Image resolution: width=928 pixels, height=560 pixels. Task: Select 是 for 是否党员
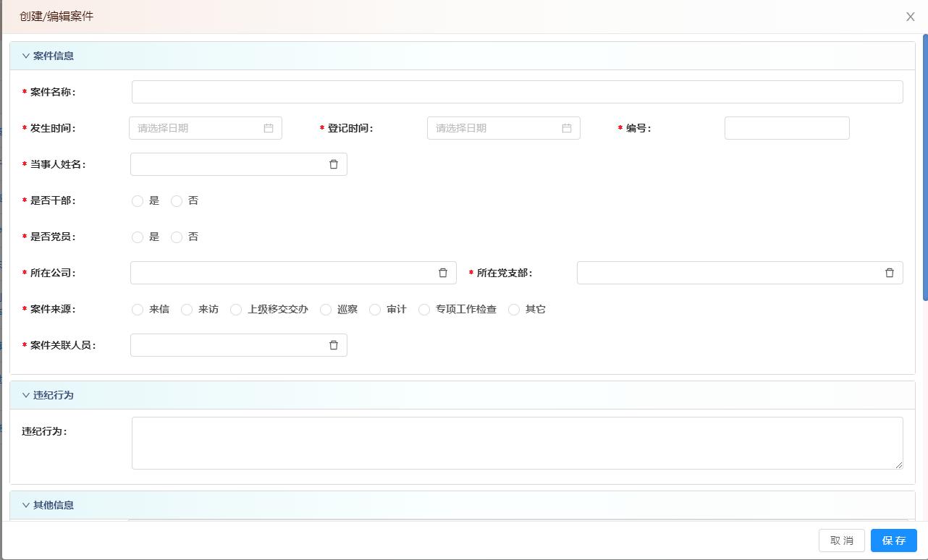(138, 237)
